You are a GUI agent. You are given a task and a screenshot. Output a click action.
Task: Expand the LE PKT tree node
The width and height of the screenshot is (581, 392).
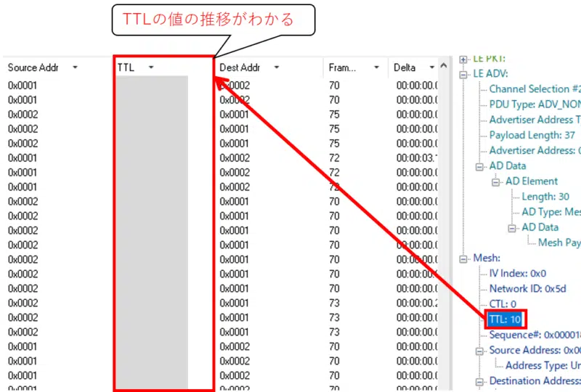tap(463, 58)
